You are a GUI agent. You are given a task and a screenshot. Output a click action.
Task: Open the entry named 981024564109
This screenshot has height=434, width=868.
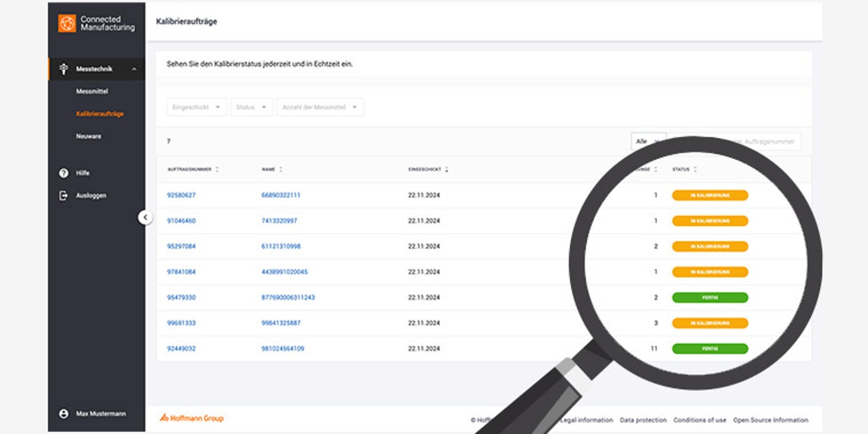[x=283, y=348]
